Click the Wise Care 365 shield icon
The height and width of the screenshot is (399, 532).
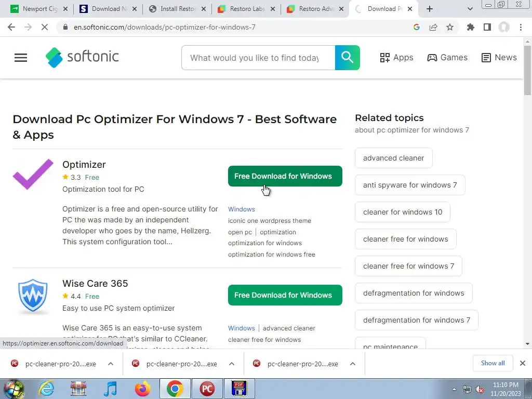(x=33, y=296)
